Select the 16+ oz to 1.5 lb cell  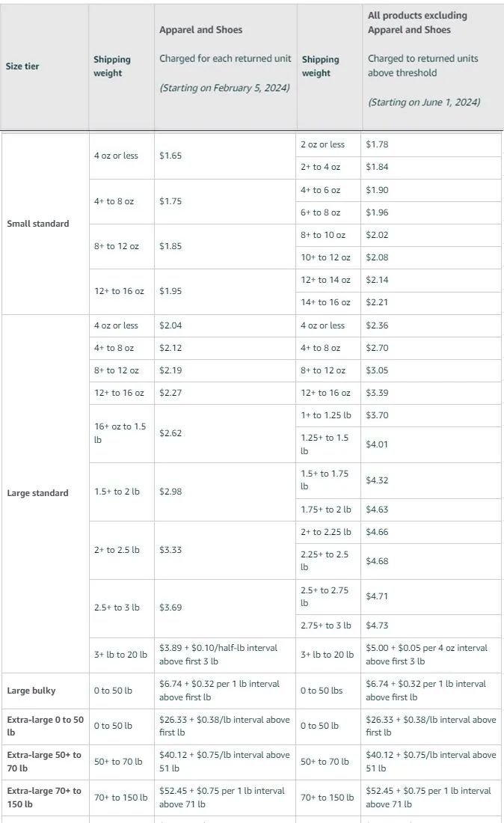click(120, 433)
